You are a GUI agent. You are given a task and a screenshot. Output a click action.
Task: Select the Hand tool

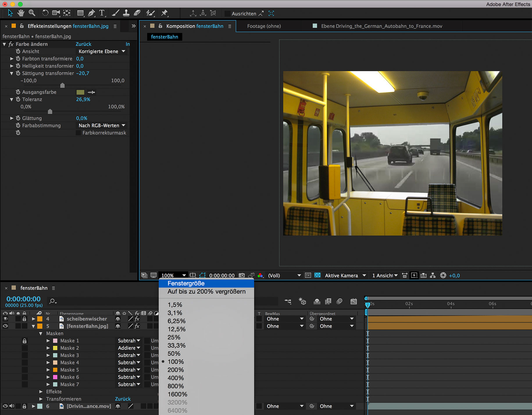pos(21,13)
